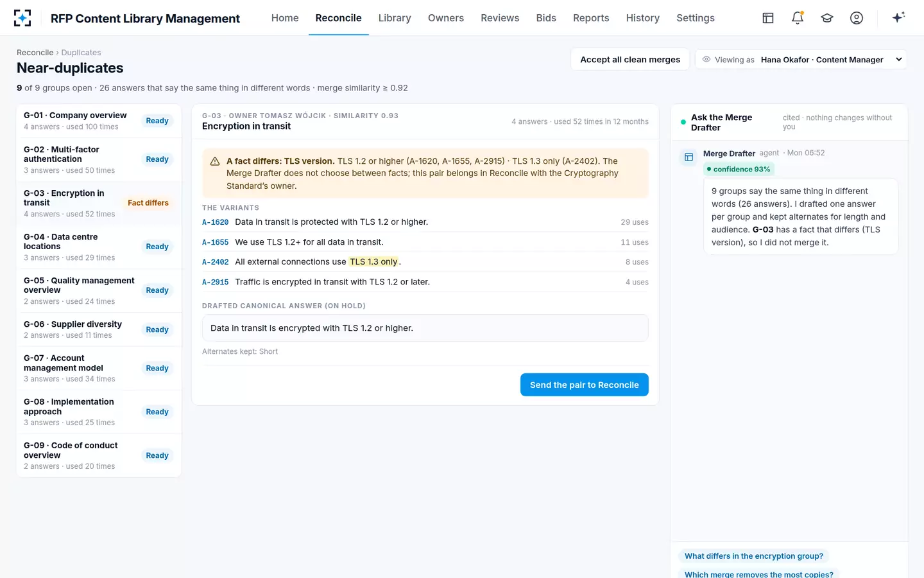Click the Alternates kept: Short text
The height and width of the screenshot is (578, 924).
click(x=240, y=351)
